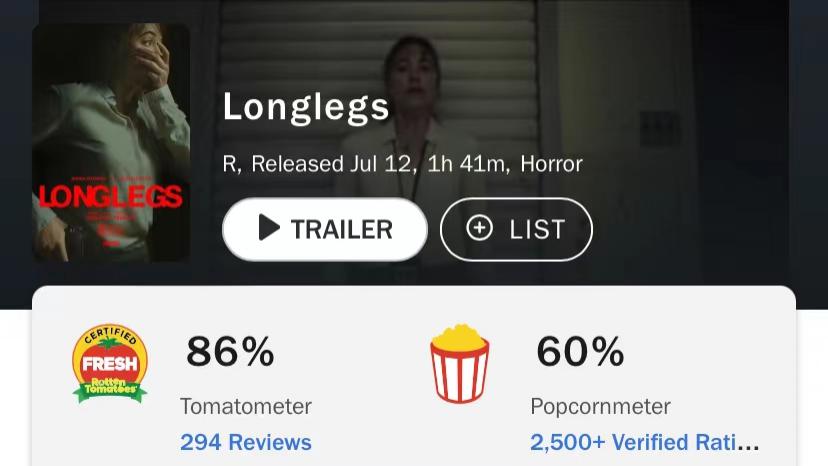Play the trailer via the play triangle icon
The height and width of the screenshot is (466, 828).
(x=268, y=229)
